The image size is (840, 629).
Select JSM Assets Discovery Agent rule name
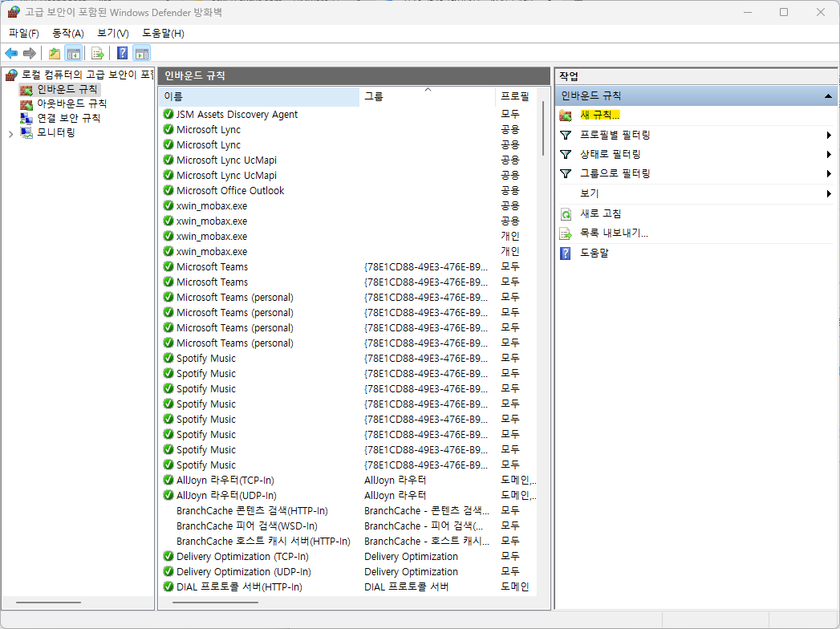tap(237, 115)
